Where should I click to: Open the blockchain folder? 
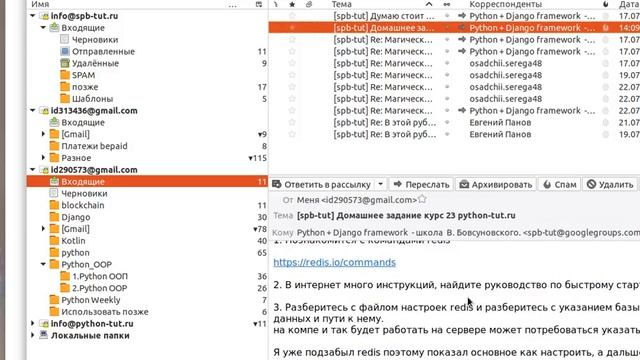[83, 205]
